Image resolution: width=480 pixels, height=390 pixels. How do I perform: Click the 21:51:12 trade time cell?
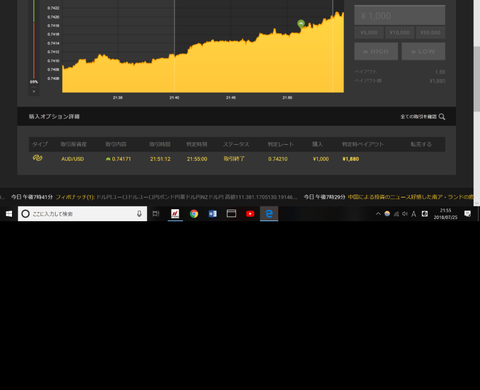tap(160, 159)
